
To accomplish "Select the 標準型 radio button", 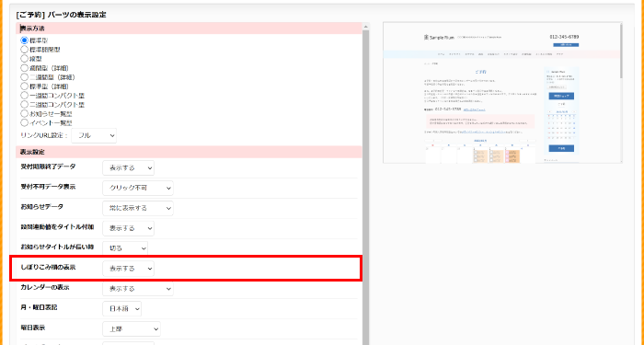I will 24,40.
